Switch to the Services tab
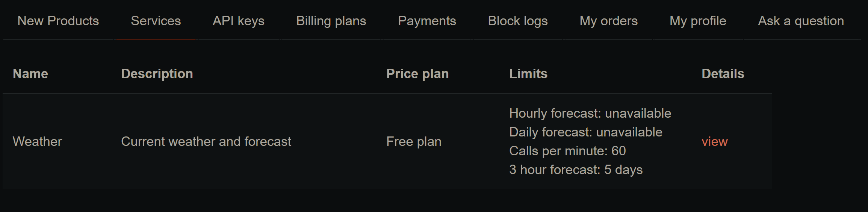868x212 pixels. coord(156,21)
